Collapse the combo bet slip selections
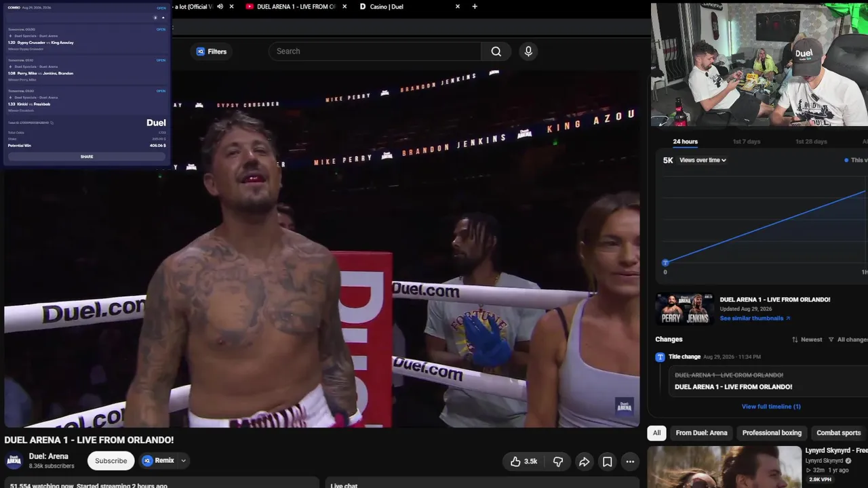 tap(163, 18)
